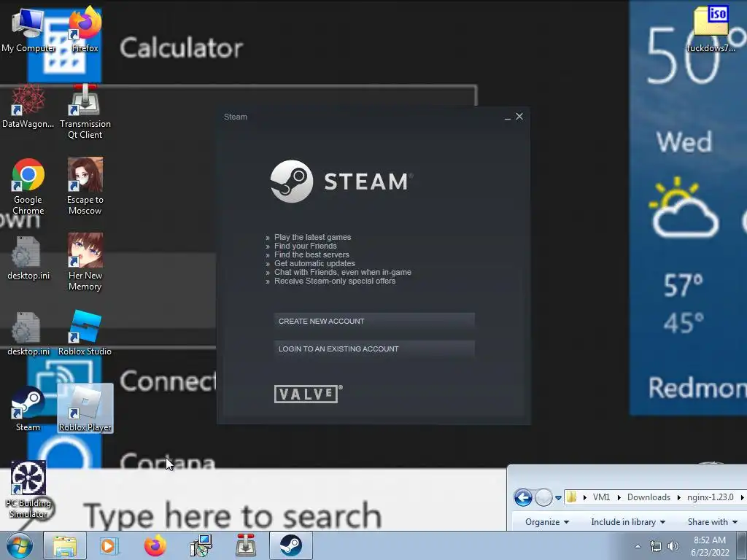Image resolution: width=747 pixels, height=560 pixels.
Task: Click the network status tray icon
Action: click(656, 546)
